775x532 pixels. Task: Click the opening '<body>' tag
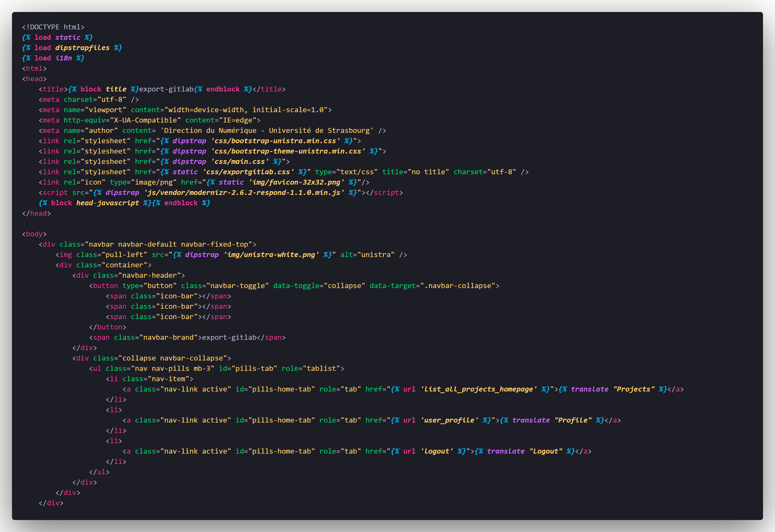[34, 234]
